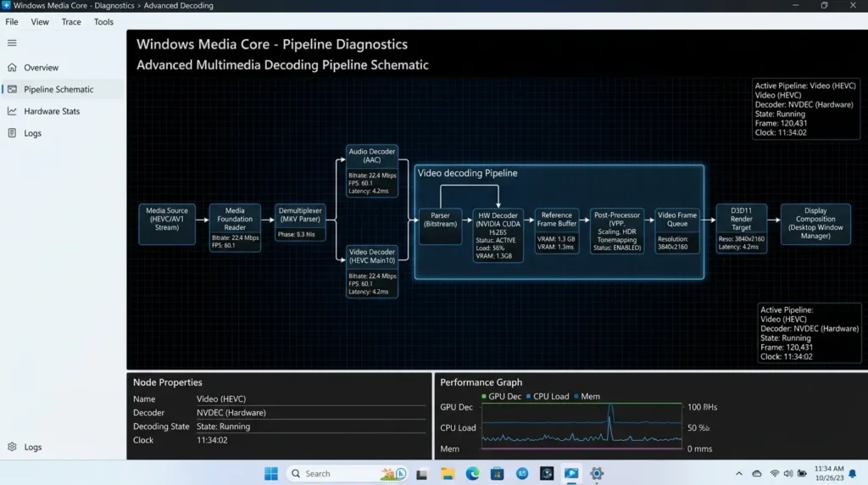
Task: Click Decoding State value State: Running
Action: (x=223, y=426)
